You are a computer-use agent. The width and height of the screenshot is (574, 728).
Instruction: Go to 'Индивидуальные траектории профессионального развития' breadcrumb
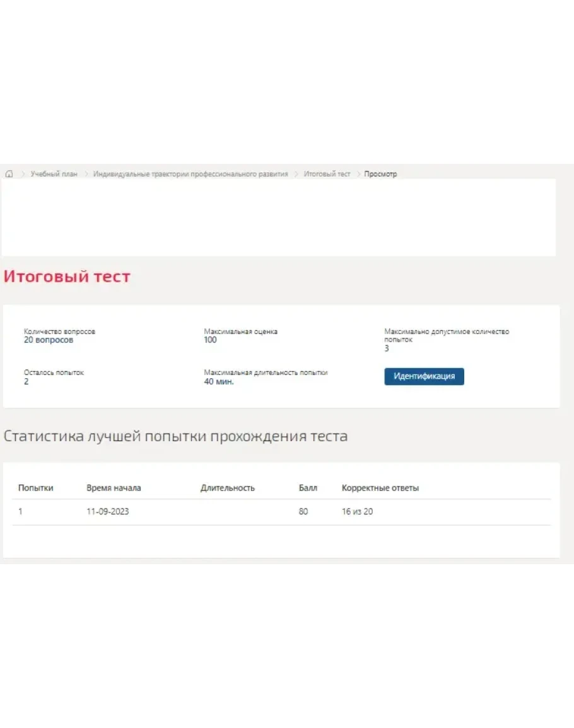(190, 174)
